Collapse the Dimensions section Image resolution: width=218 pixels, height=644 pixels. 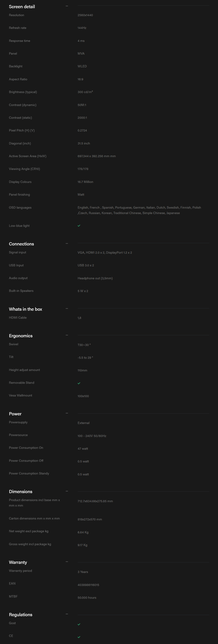[x=67, y=491]
